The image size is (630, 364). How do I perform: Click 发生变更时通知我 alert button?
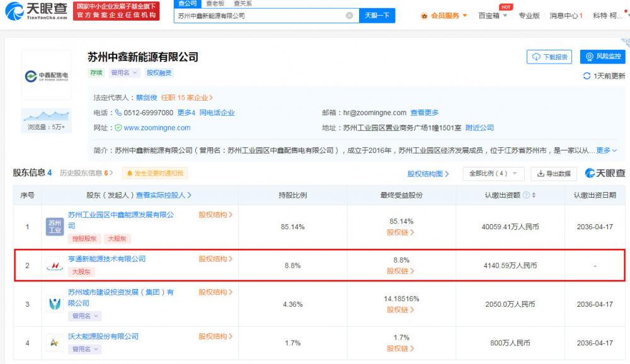(155, 173)
